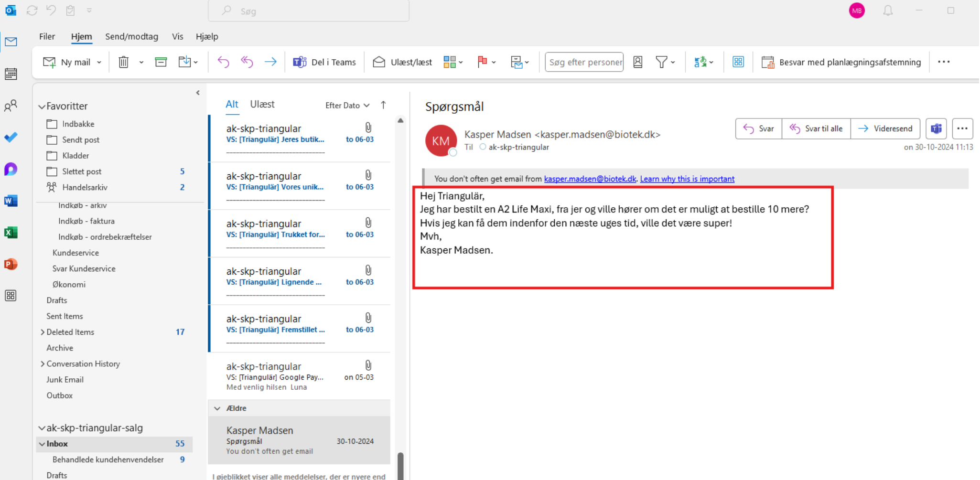Click the Svar til alle button

[816, 128]
